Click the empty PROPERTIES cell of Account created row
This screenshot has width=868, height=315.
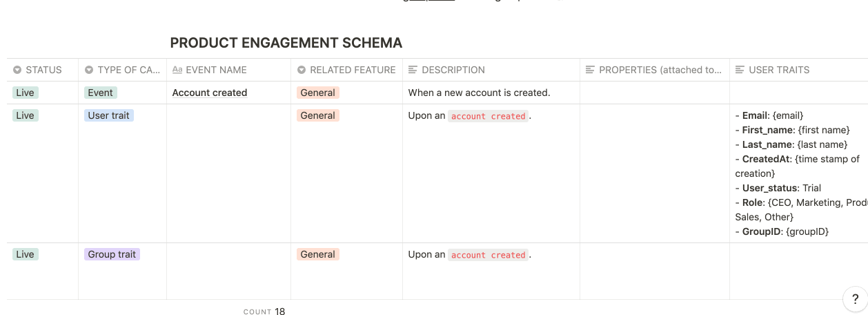654,93
